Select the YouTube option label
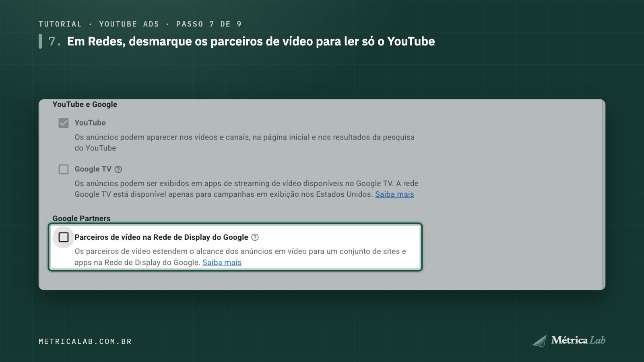The width and height of the screenshot is (644, 362). click(x=90, y=123)
